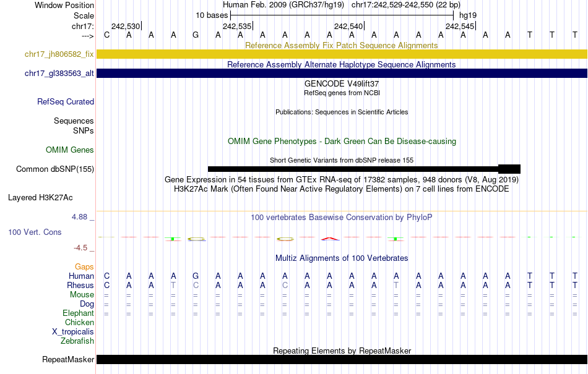Click the Layered H3K27Ac track label

(x=40, y=197)
